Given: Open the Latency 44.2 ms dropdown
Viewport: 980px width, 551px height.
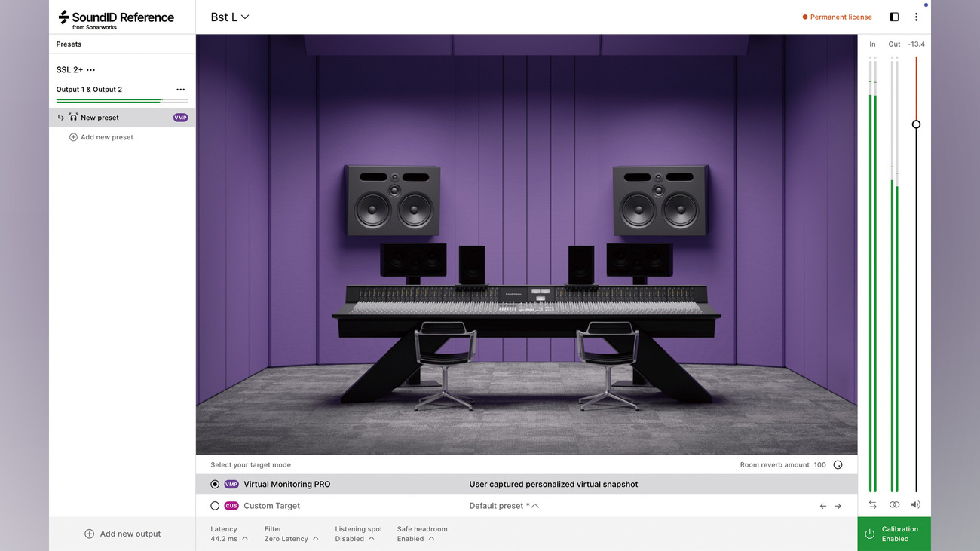Looking at the screenshot, I should point(229,534).
